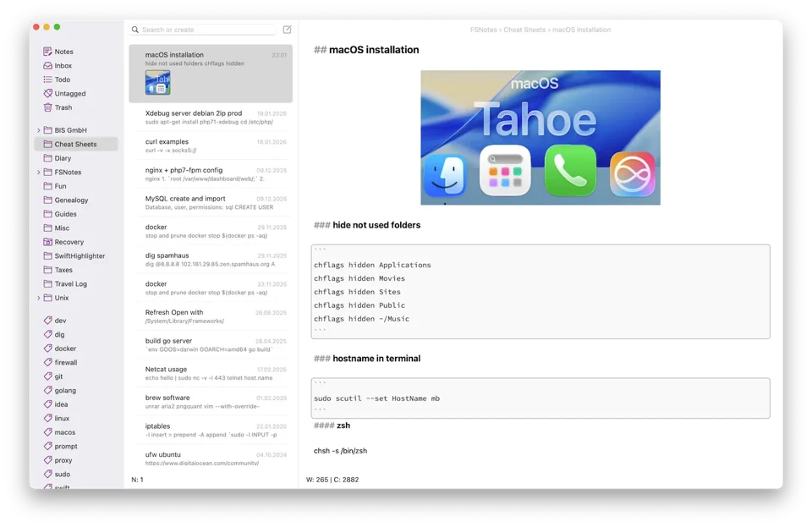Click the linux tag icon
This screenshot has height=527, width=812.
47,418
